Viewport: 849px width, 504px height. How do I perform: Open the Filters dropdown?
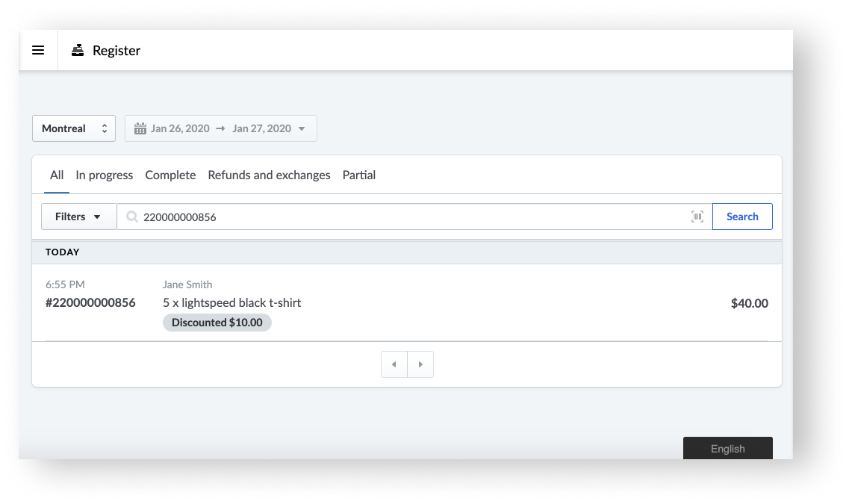(x=79, y=217)
